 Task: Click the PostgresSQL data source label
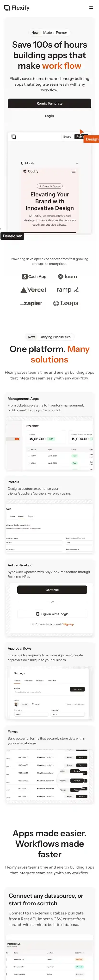coord(14,944)
